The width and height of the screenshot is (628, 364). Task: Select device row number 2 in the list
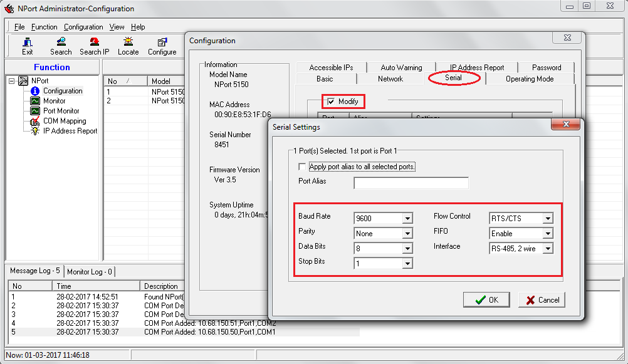point(145,101)
